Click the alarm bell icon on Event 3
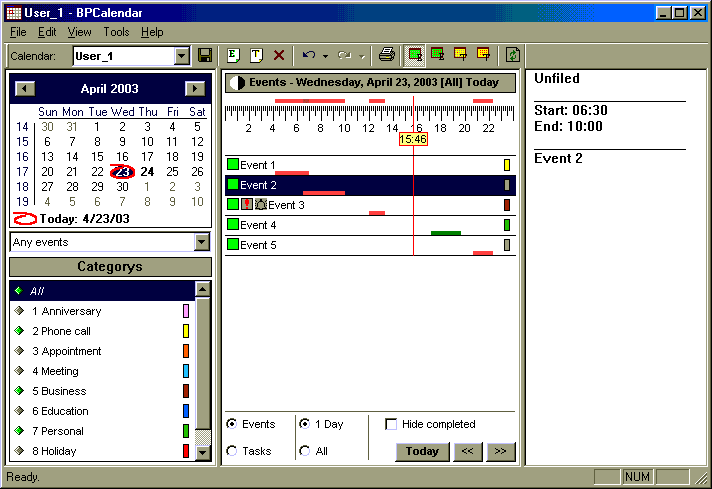The height and width of the screenshot is (489, 712). [x=261, y=204]
